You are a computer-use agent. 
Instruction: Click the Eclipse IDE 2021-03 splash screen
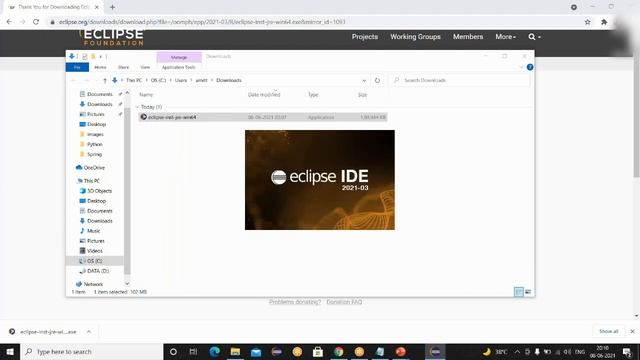click(320, 180)
